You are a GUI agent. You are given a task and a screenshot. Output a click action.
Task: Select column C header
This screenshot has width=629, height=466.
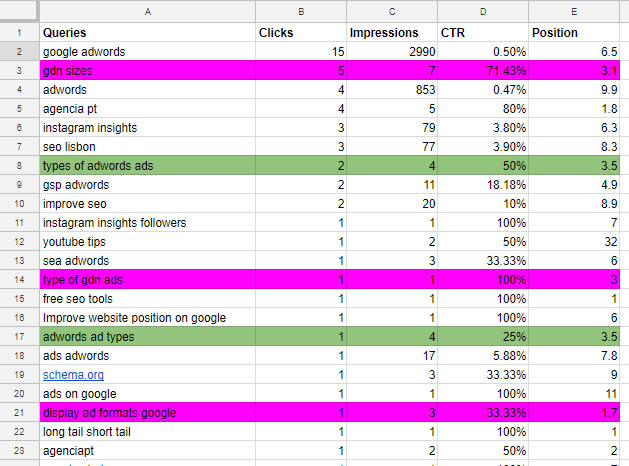(x=392, y=12)
